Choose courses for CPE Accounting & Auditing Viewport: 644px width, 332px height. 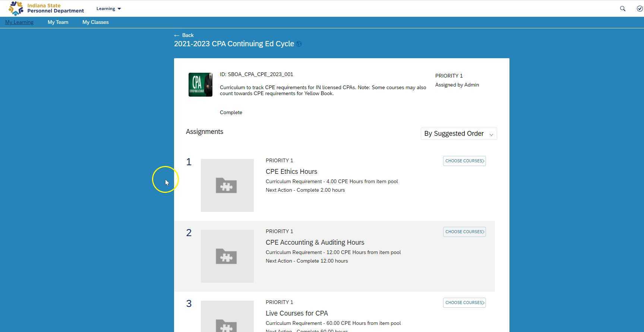pos(464,232)
